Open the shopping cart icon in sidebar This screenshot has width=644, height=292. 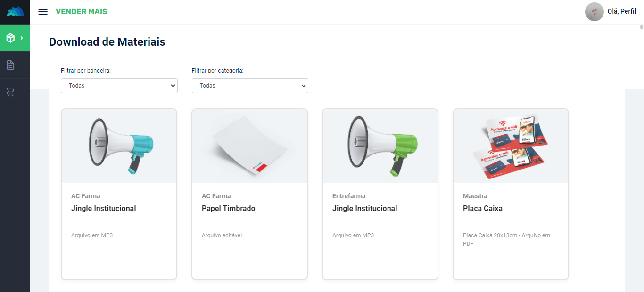[x=10, y=92]
